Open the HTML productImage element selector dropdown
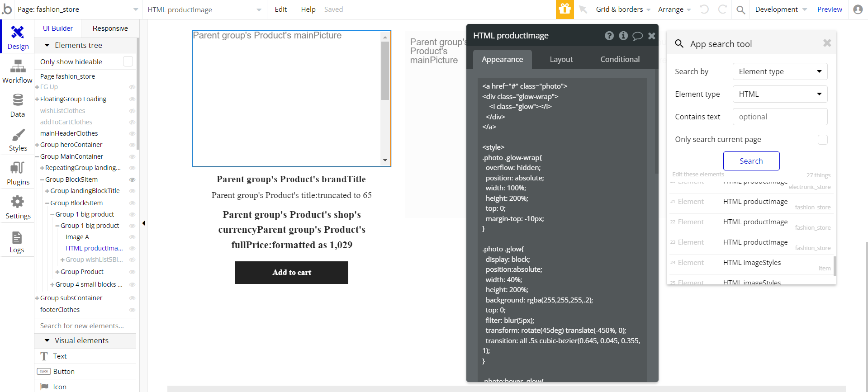The height and width of the screenshot is (392, 868). click(x=204, y=9)
